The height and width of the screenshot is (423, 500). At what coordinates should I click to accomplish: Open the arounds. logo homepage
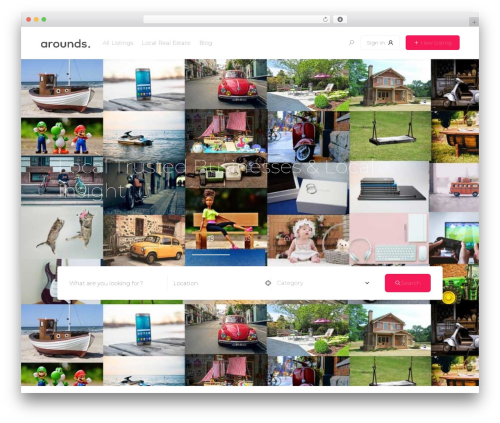65,44
